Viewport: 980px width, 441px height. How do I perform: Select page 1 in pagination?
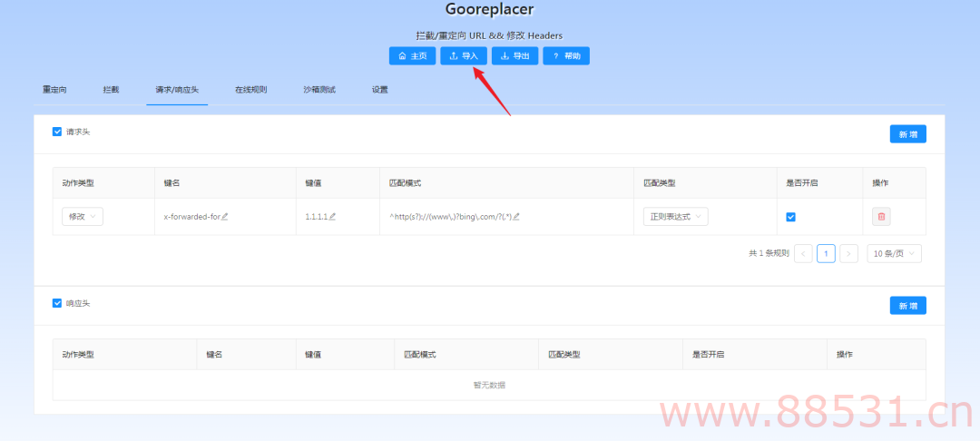pyautogui.click(x=827, y=253)
